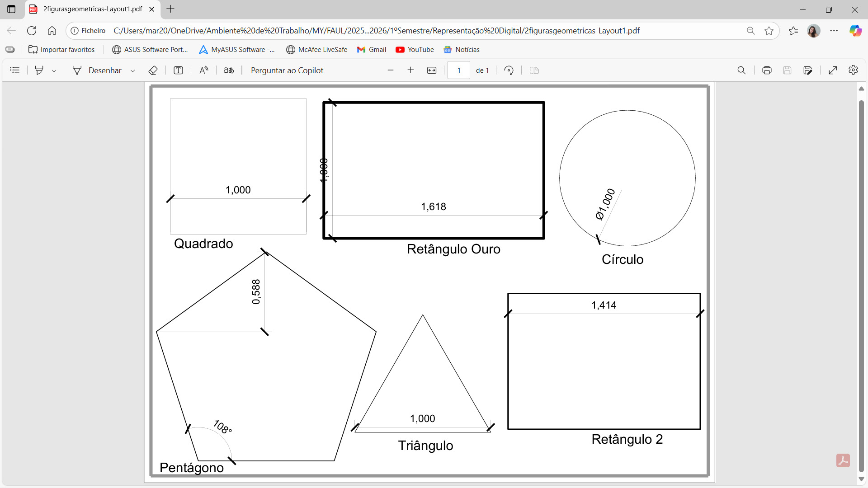This screenshot has width=868, height=488.
Task: Rotate the PDF page
Action: click(509, 70)
